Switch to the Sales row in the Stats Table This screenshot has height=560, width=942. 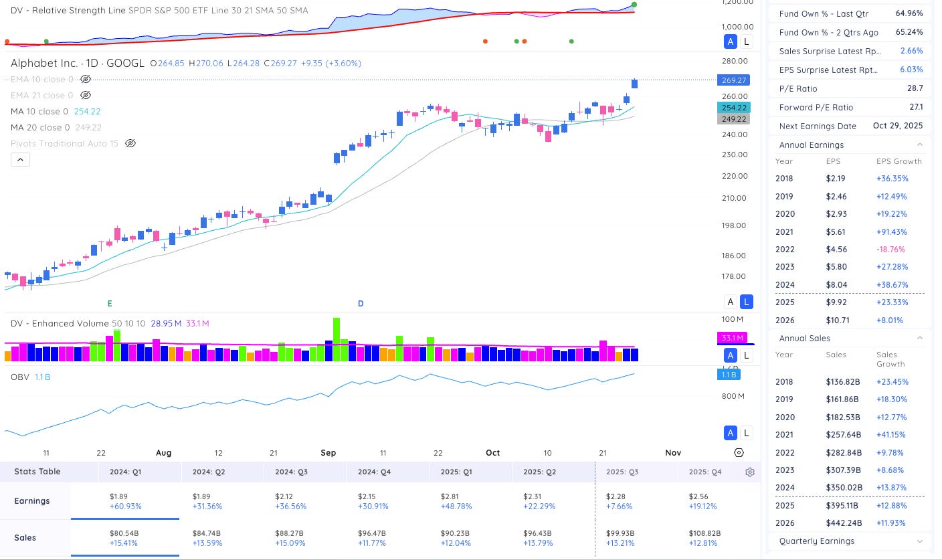(24, 537)
